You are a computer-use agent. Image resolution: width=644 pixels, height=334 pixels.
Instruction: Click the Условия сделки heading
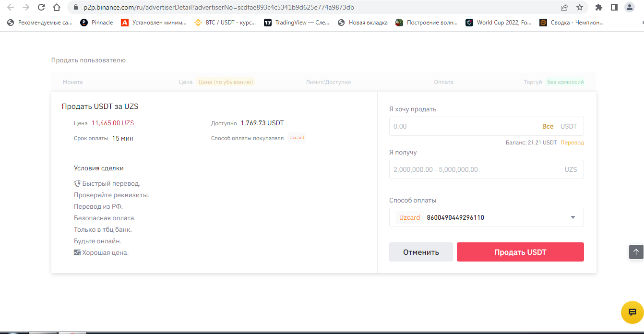tap(99, 168)
